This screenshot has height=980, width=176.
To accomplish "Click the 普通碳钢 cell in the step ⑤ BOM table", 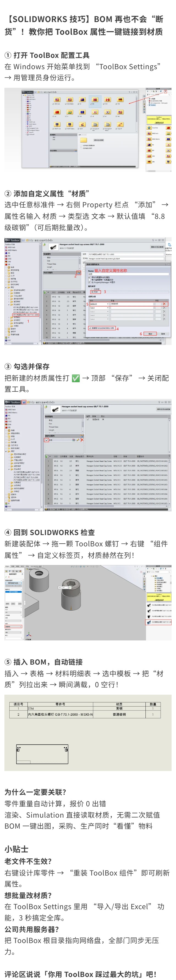I will pos(119,715).
